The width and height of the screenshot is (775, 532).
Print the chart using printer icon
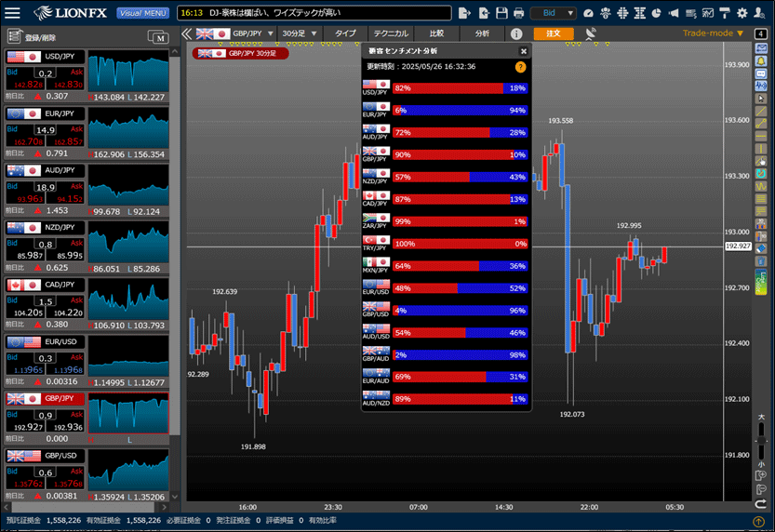click(518, 13)
